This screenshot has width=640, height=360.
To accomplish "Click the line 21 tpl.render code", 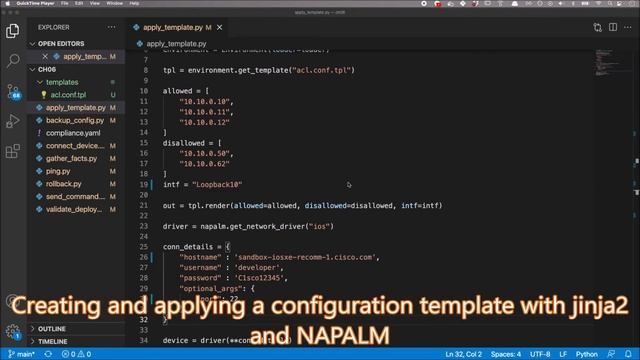I will click(302, 205).
